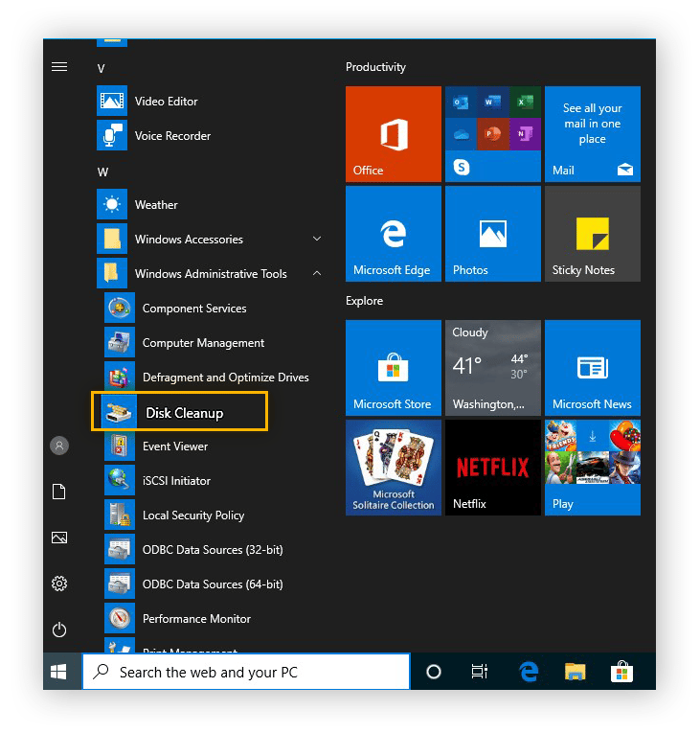The image size is (700, 733).
Task: Select the Windows Administrative Tools folder
Action: [x=210, y=273]
